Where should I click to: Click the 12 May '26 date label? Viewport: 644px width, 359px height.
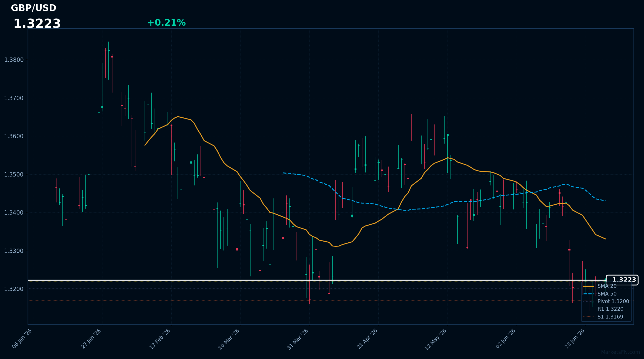[436, 339]
